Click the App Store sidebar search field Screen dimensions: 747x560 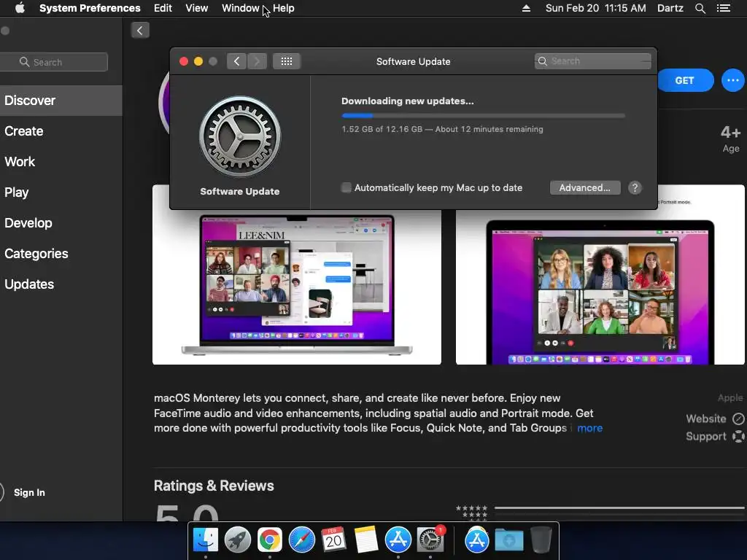tap(53, 62)
